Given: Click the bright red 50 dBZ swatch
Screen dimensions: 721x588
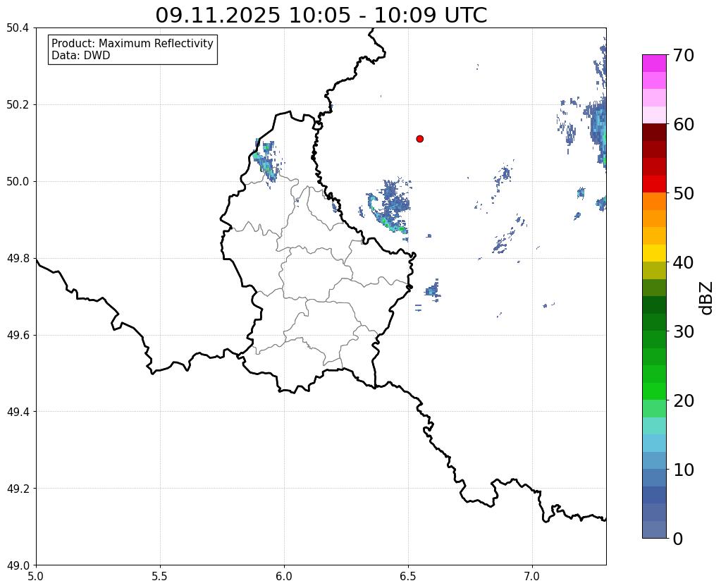Looking at the screenshot, I should click(x=654, y=184).
